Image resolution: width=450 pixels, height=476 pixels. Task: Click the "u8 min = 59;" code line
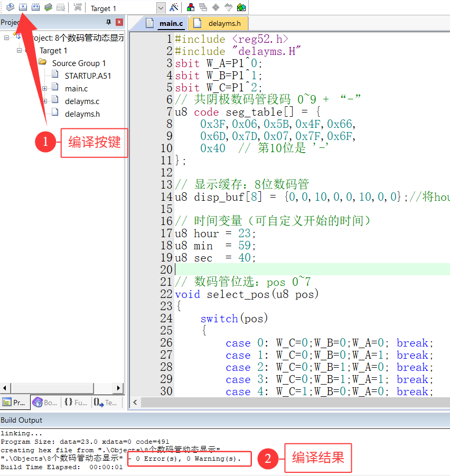pos(215,246)
